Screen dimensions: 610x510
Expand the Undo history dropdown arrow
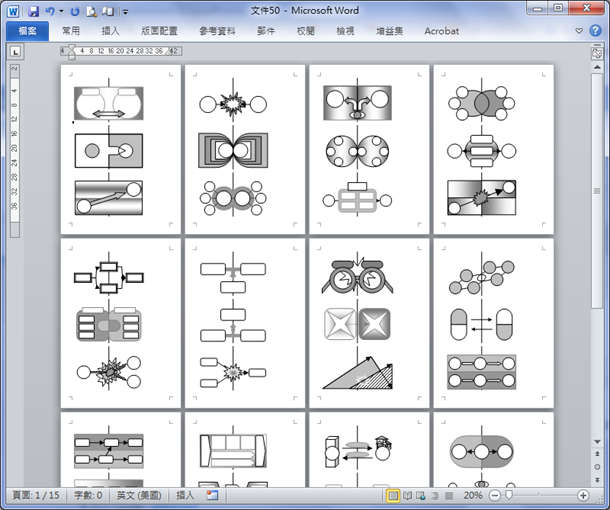point(61,11)
